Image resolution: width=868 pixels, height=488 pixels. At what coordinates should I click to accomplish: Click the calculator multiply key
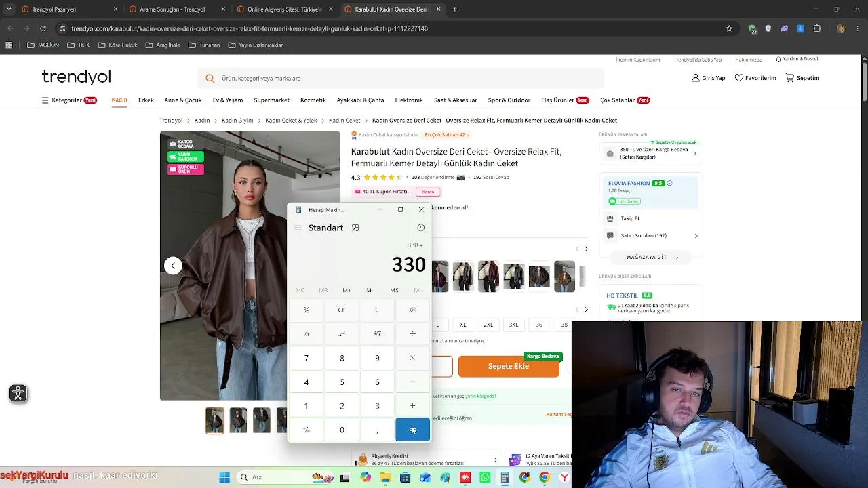tap(412, 358)
